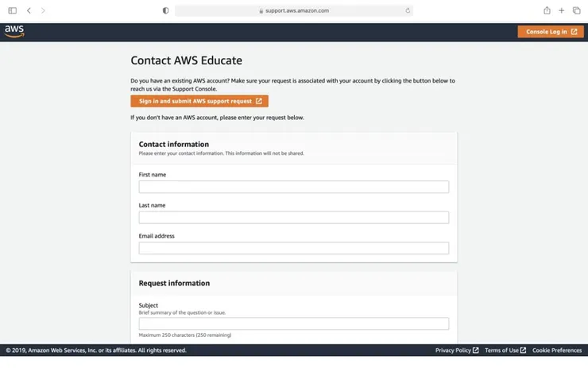
Task: Open Cookie Preferences in the footer
Action: point(556,351)
